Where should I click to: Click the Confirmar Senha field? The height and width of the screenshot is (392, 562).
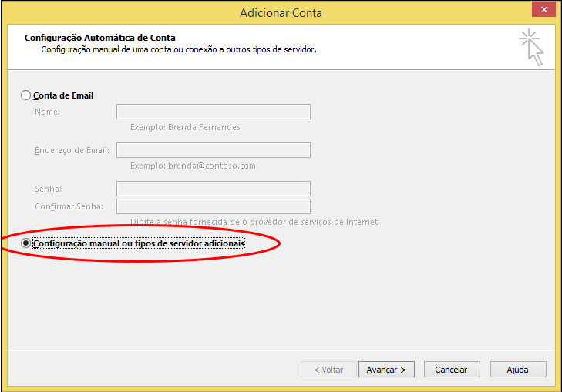[214, 206]
